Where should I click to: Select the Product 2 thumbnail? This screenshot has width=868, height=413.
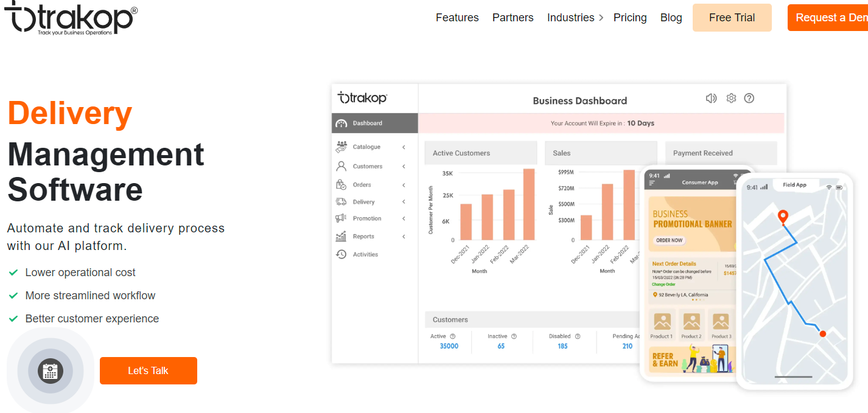coord(691,325)
